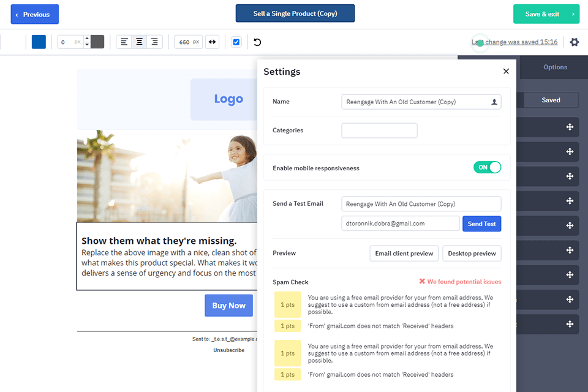
Task: Open the settings gear icon
Action: [574, 42]
